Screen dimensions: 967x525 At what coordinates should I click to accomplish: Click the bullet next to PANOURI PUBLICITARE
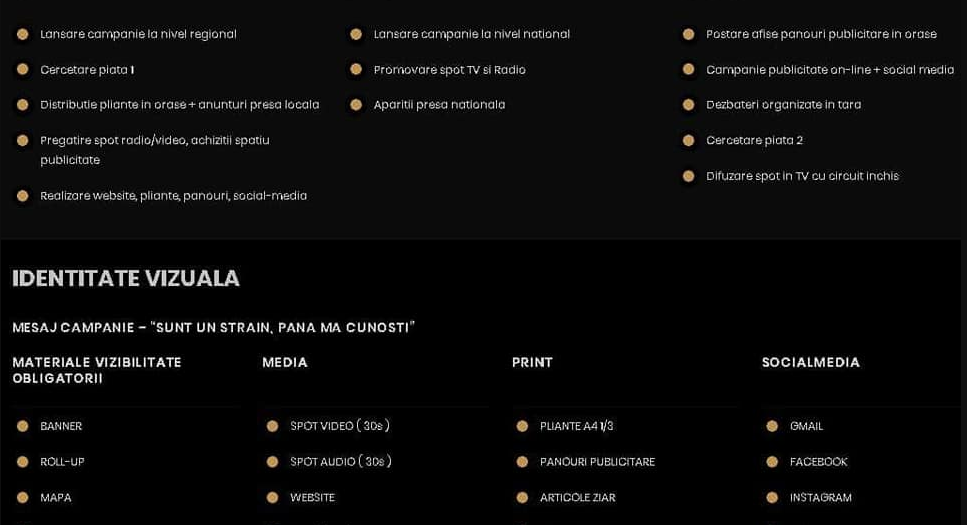(x=522, y=462)
